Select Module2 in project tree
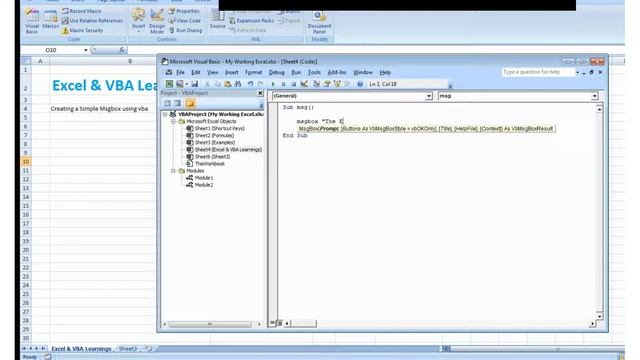Image resolution: width=640 pixels, height=360 pixels. point(204,185)
